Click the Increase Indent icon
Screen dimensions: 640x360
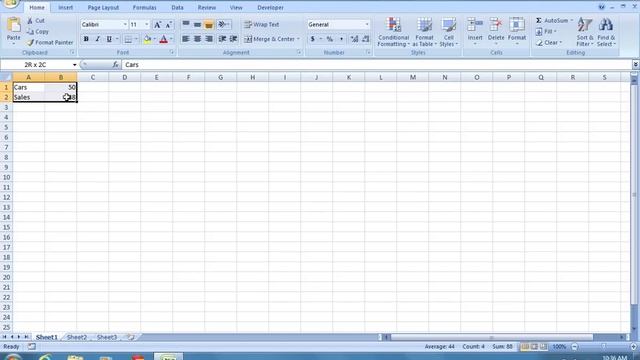[233, 39]
